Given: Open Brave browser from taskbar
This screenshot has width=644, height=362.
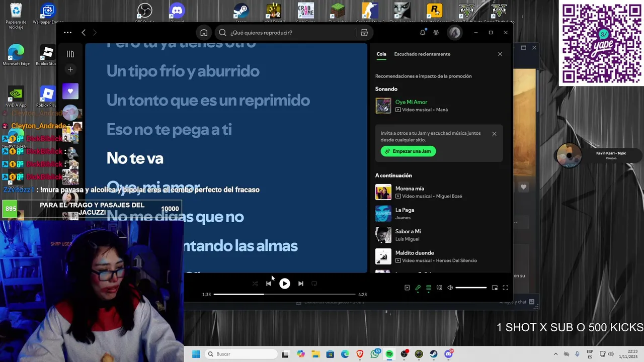Looking at the screenshot, I should tap(360, 354).
